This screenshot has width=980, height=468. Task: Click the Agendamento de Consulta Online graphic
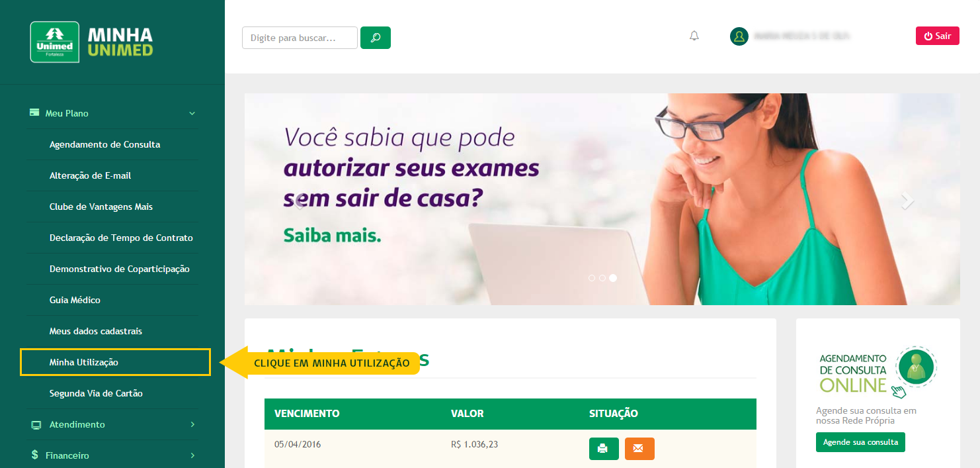(x=878, y=372)
